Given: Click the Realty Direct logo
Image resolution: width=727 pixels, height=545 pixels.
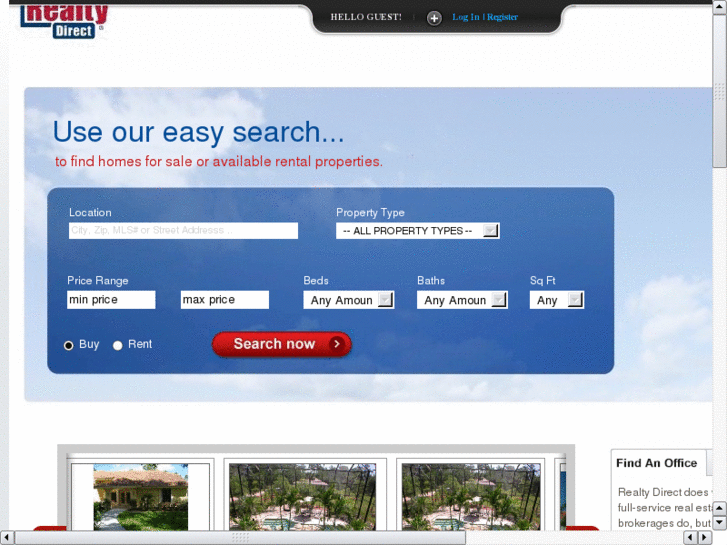Looking at the screenshot, I should (x=64, y=21).
